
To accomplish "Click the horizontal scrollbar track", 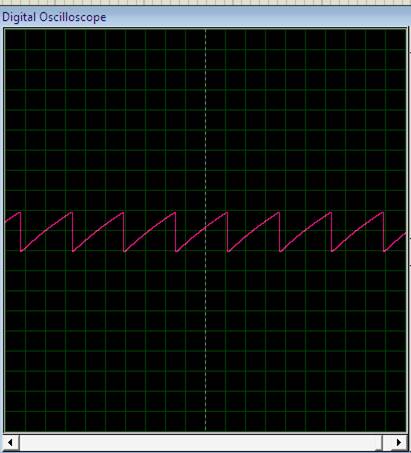I will tap(205, 443).
